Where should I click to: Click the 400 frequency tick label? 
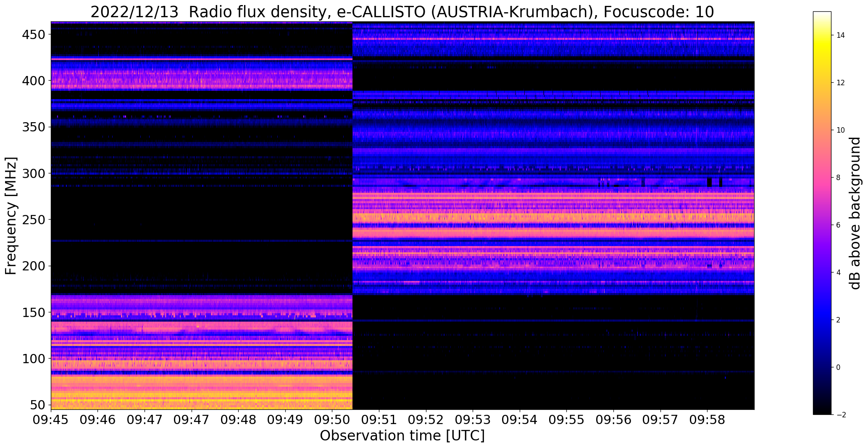[33, 81]
